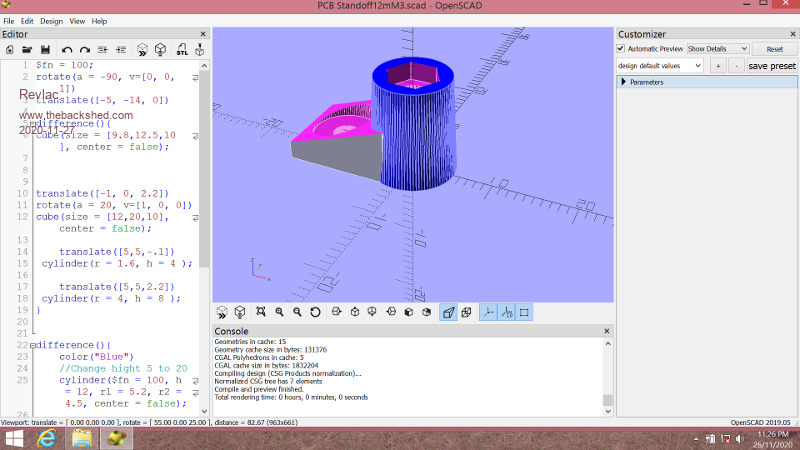Open the Design menu
The width and height of the screenshot is (800, 450).
[51, 21]
